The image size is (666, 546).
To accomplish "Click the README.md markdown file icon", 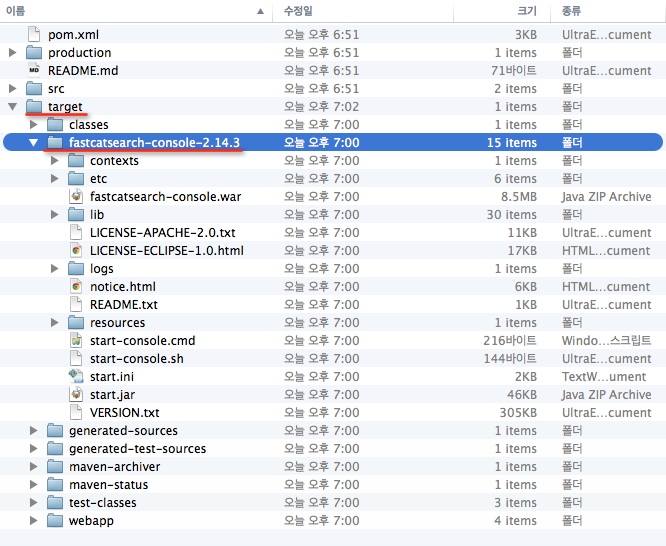I will click(x=34, y=71).
